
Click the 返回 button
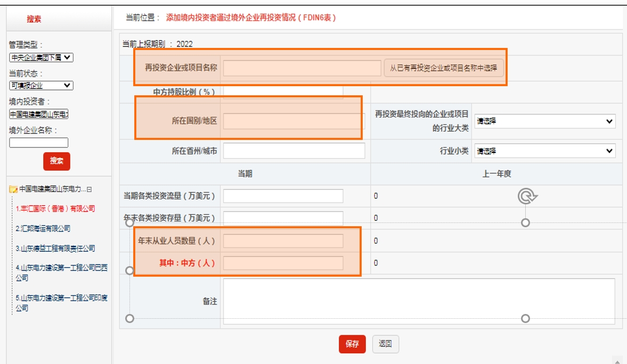(385, 344)
